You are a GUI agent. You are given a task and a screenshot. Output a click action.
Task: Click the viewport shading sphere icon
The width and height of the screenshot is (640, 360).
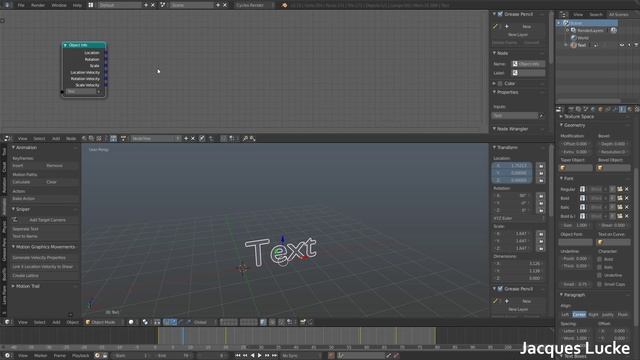coord(131,322)
